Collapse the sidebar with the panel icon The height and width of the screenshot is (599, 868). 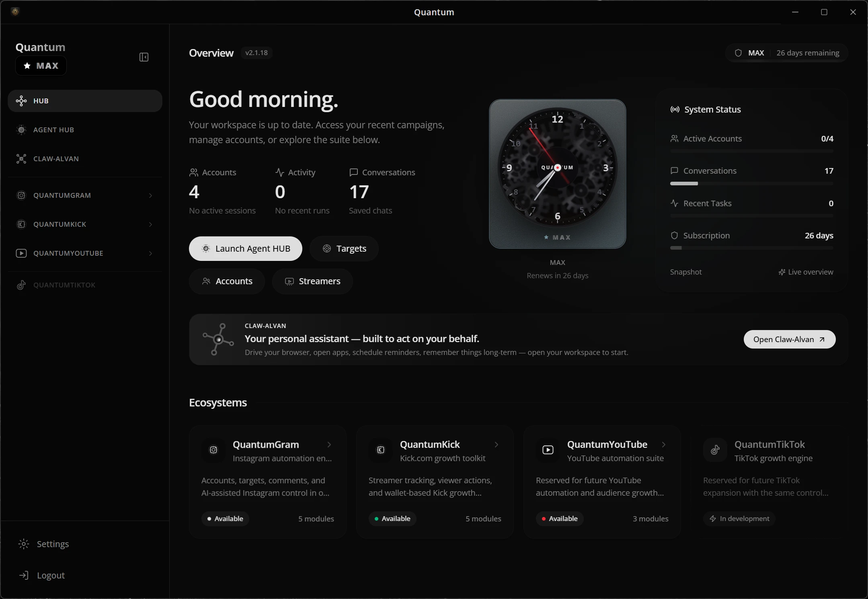click(x=144, y=57)
